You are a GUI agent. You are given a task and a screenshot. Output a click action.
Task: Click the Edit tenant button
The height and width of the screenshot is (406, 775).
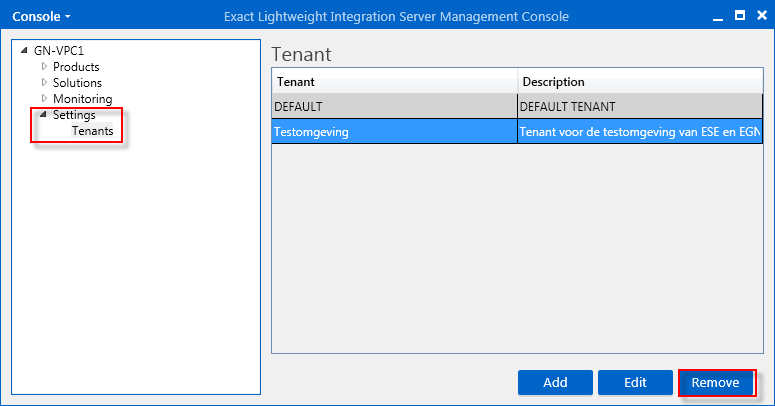coord(635,382)
